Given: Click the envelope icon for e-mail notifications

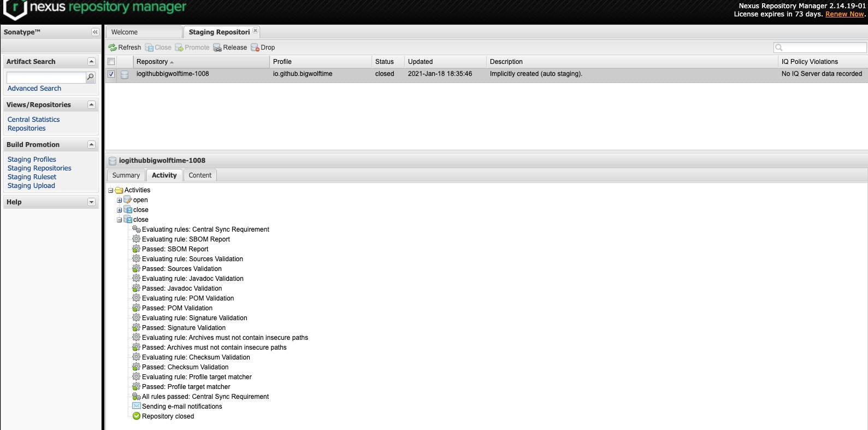Looking at the screenshot, I should (137, 406).
